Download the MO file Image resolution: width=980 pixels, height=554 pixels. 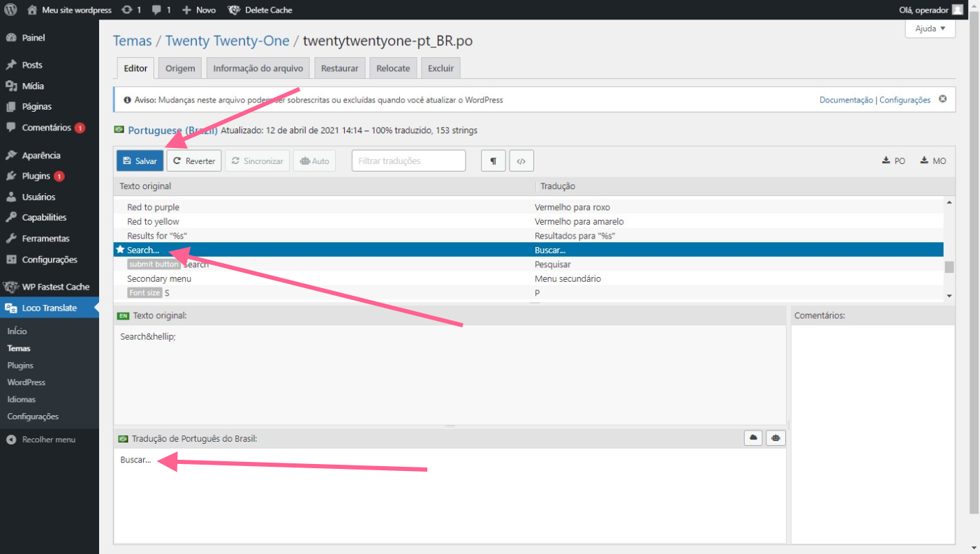coord(933,160)
